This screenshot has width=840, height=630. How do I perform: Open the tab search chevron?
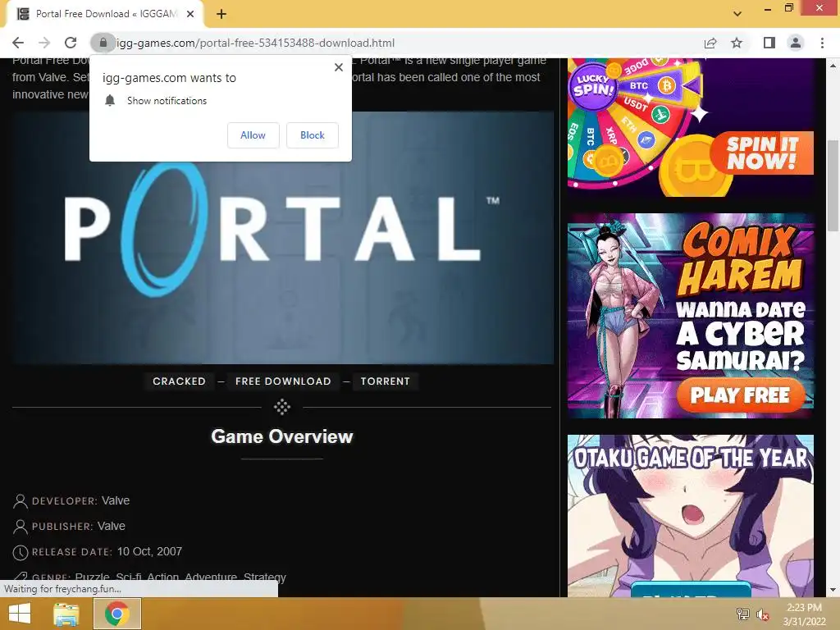[x=737, y=14]
